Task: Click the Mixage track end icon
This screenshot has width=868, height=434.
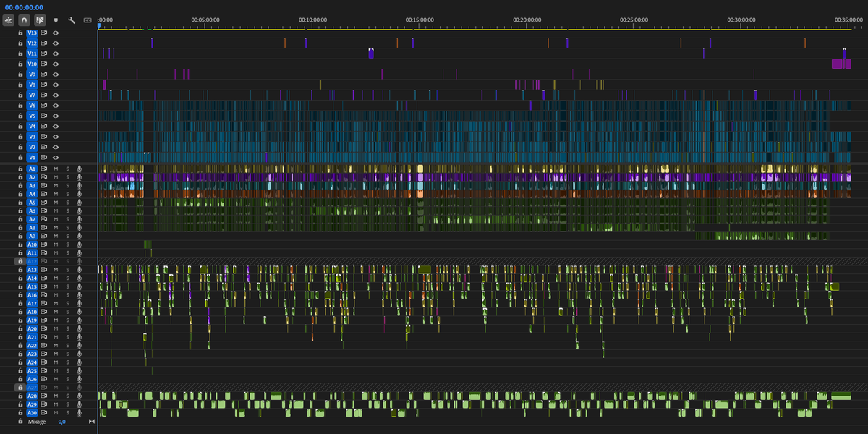Action: click(92, 421)
